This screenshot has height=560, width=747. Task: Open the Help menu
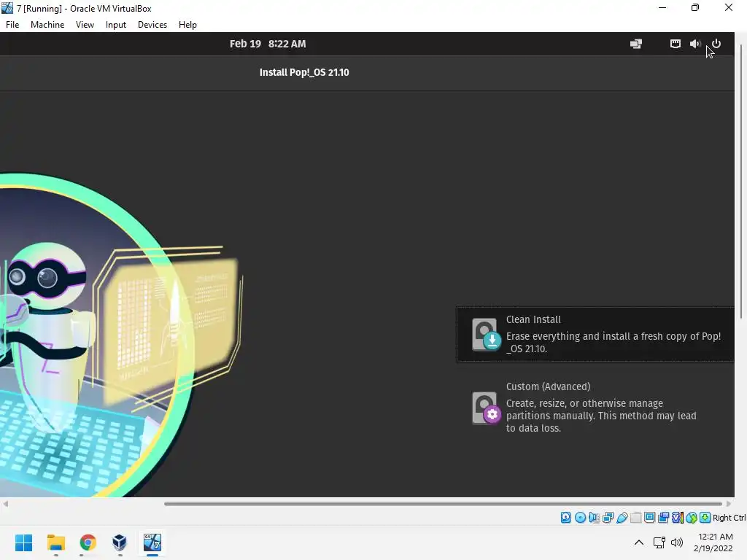pos(187,25)
